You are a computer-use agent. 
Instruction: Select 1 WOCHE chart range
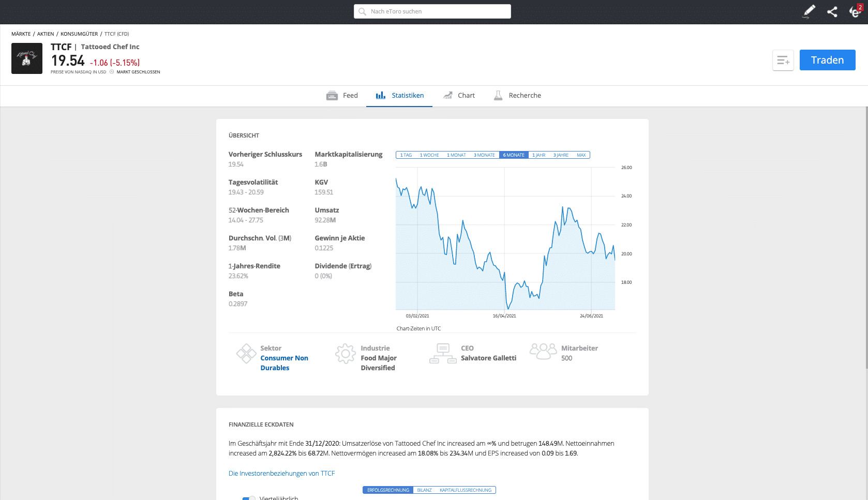[429, 155]
